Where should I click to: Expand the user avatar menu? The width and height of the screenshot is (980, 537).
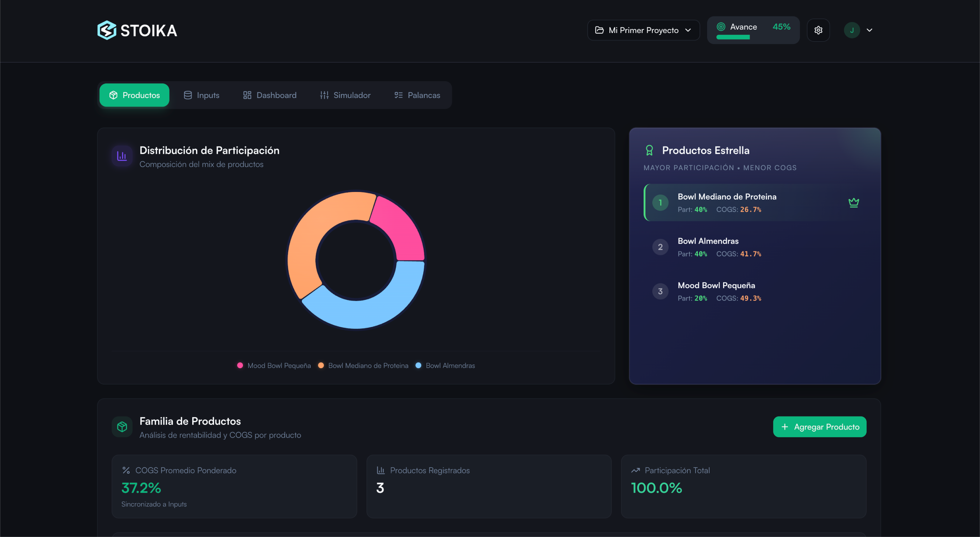tap(852, 30)
